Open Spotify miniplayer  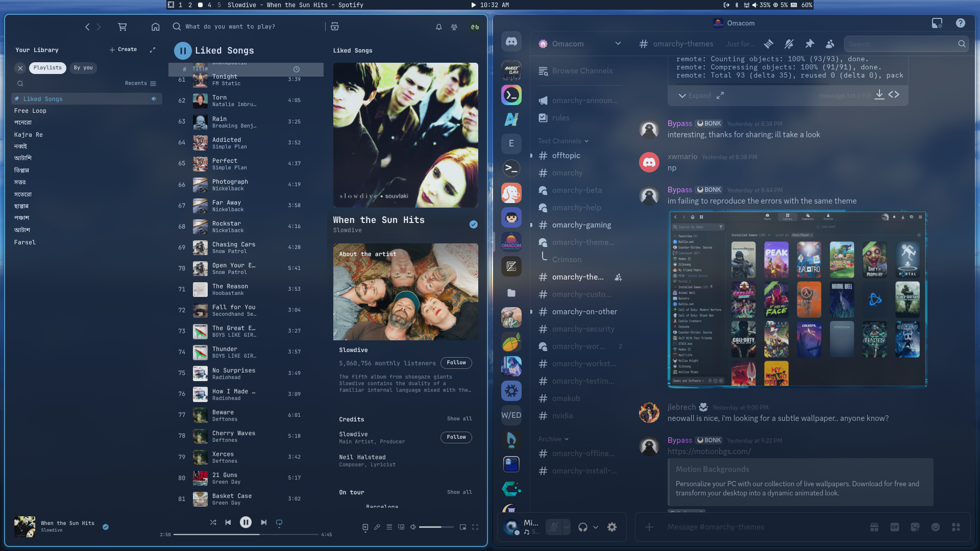coord(463,528)
